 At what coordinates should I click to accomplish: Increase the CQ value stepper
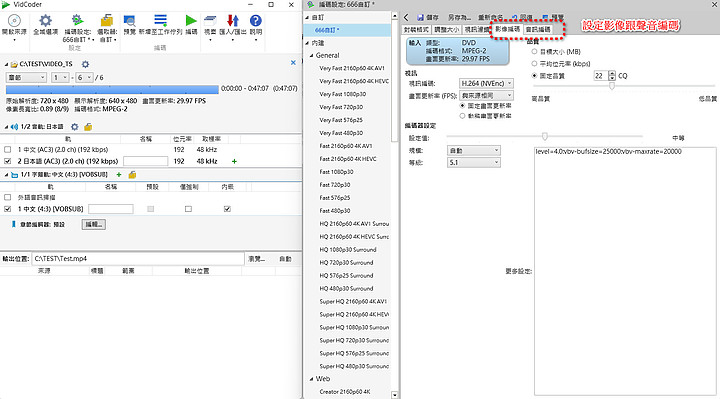(x=612, y=73)
